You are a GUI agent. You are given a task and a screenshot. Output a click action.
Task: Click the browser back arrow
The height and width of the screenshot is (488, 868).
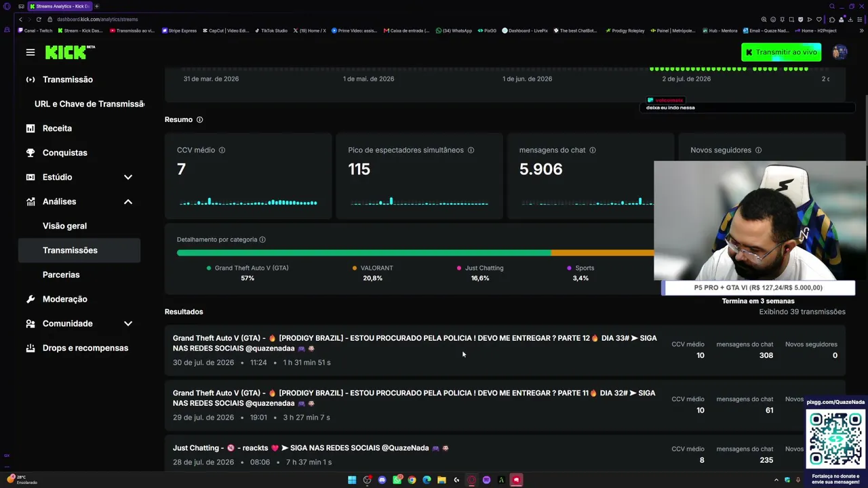click(x=20, y=19)
